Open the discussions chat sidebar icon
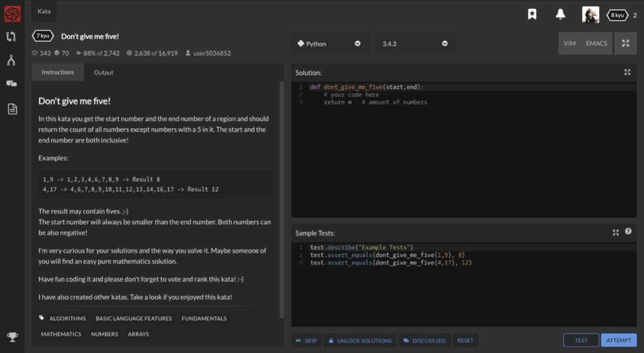Image resolution: width=644 pixels, height=353 pixels. click(11, 84)
